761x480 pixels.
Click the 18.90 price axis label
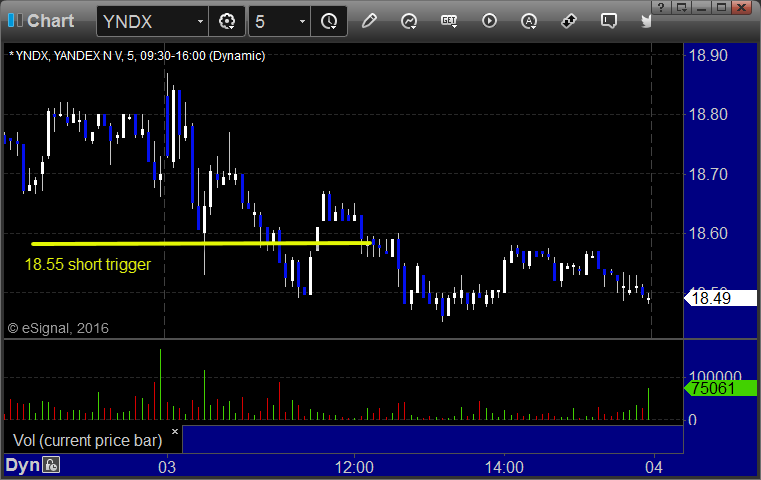click(x=708, y=55)
